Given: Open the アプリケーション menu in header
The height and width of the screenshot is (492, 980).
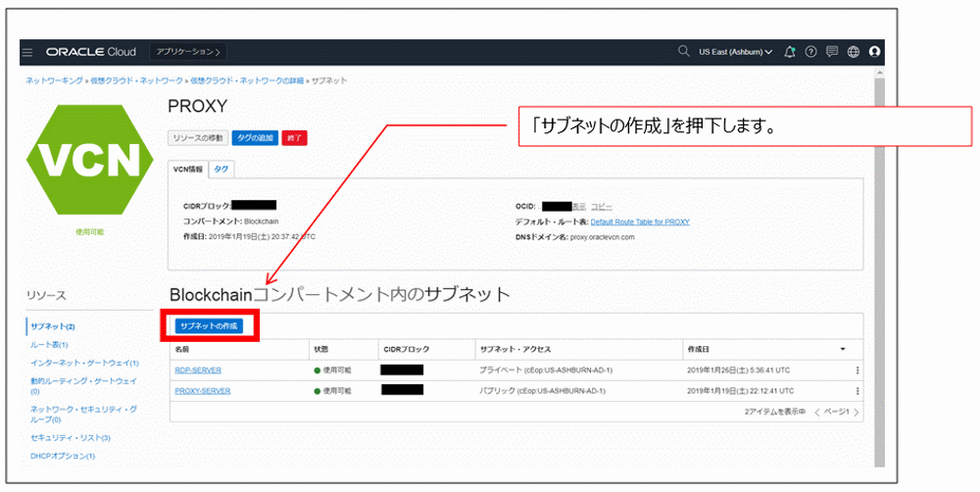Looking at the screenshot, I should coord(188,52).
